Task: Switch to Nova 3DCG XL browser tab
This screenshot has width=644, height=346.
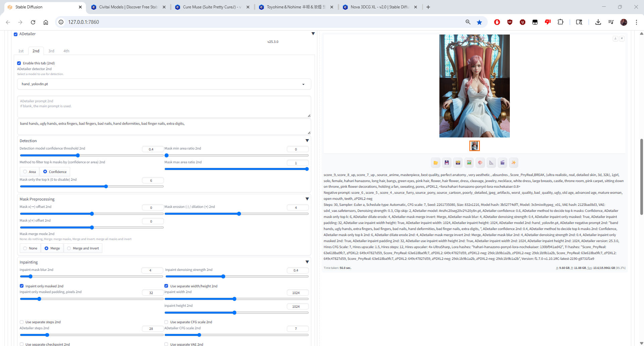Action: pyautogui.click(x=380, y=7)
